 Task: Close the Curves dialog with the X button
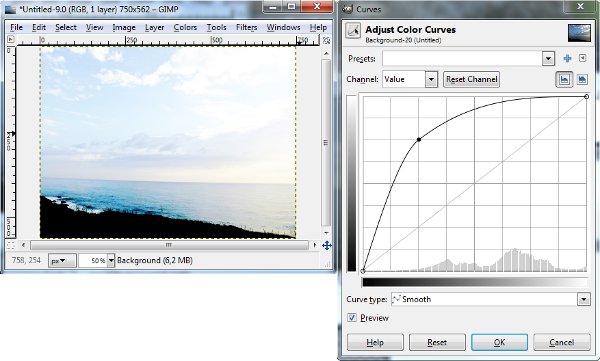[580, 7]
